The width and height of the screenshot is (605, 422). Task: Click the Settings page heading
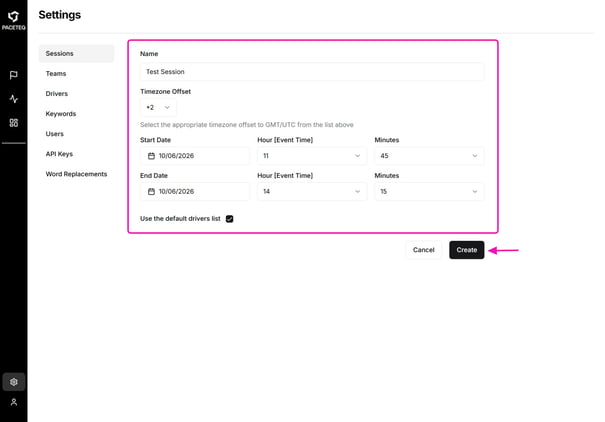click(x=60, y=15)
